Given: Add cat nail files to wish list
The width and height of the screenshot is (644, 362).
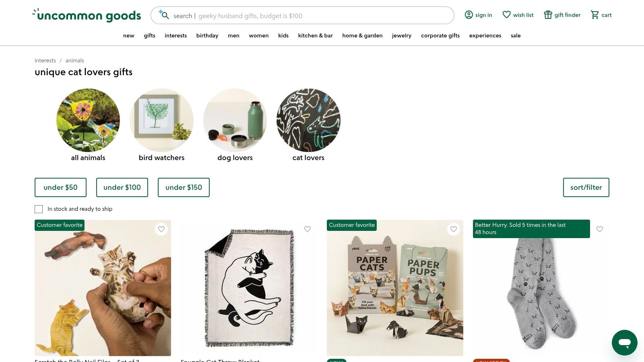Looking at the screenshot, I should pyautogui.click(x=161, y=229).
